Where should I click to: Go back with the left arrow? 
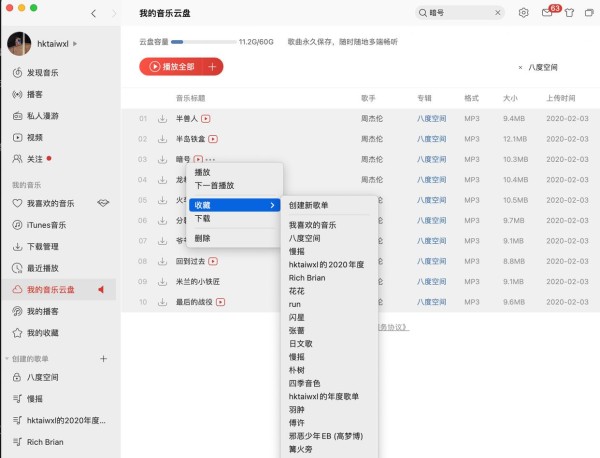(94, 13)
